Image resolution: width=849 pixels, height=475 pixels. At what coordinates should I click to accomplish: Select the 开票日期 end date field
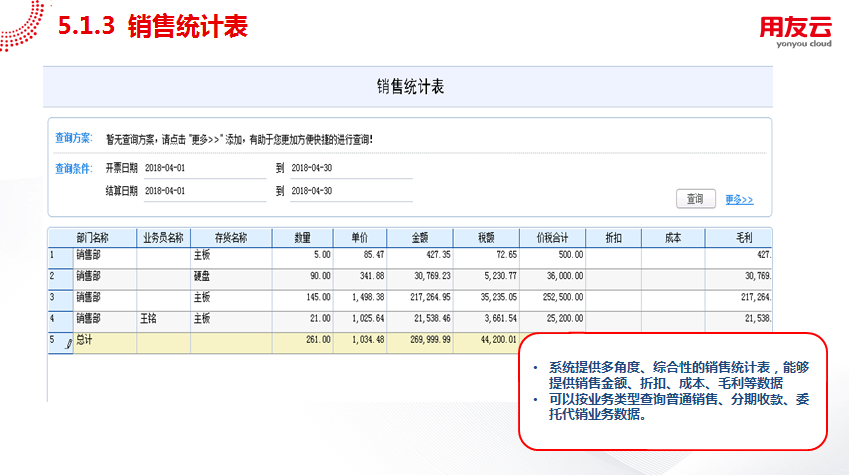pos(351,168)
